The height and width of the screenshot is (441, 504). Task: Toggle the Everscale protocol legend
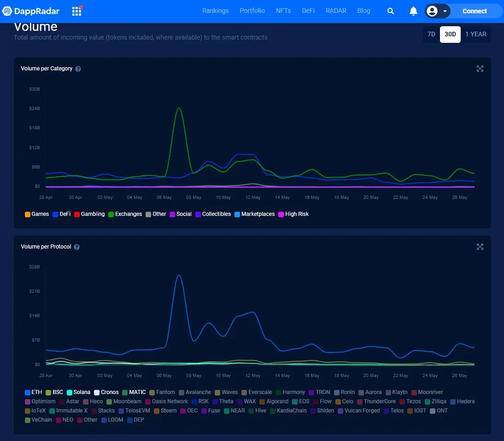click(257, 393)
